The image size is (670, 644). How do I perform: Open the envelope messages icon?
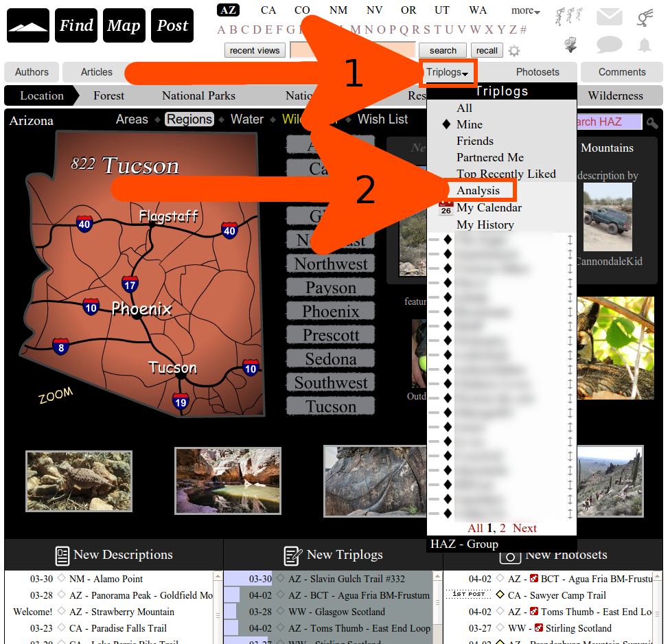[609, 18]
